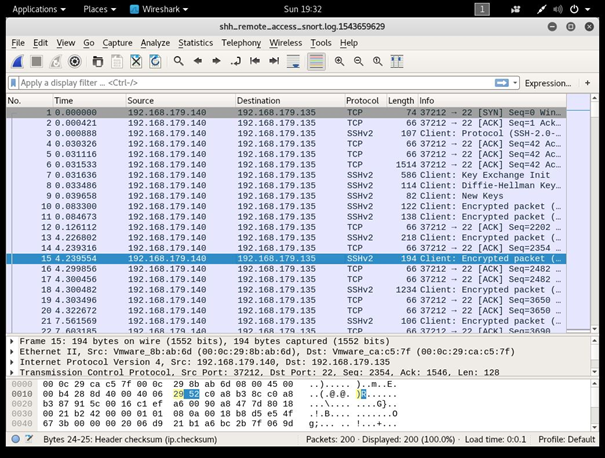Image resolution: width=605 pixels, height=458 pixels.
Task: Find a packet with magnifier icon
Action: (x=179, y=61)
